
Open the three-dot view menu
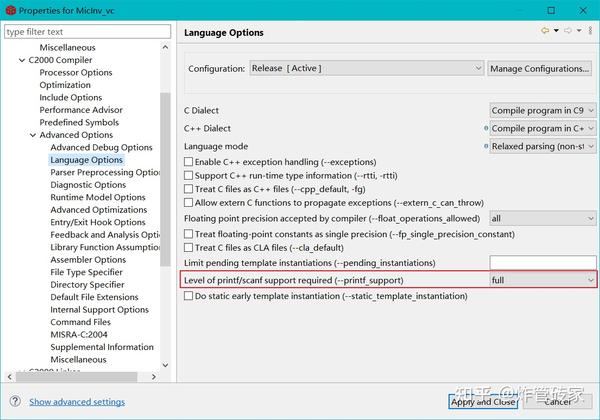point(588,32)
